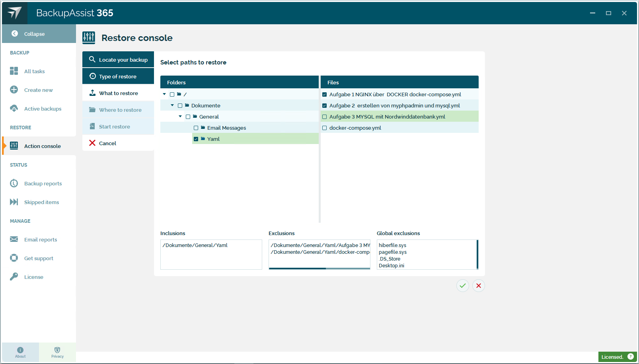
Task: Click the red Cancel X icon
Action: pyautogui.click(x=92, y=143)
